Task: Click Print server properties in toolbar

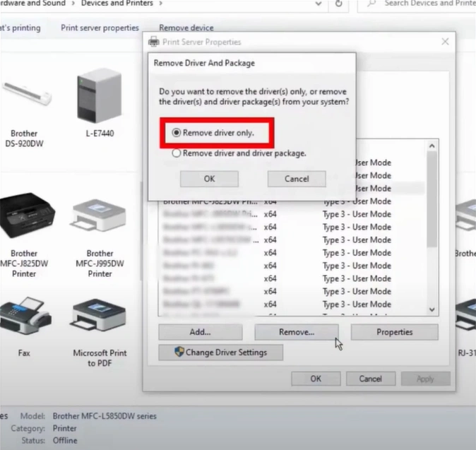Action: [x=100, y=28]
